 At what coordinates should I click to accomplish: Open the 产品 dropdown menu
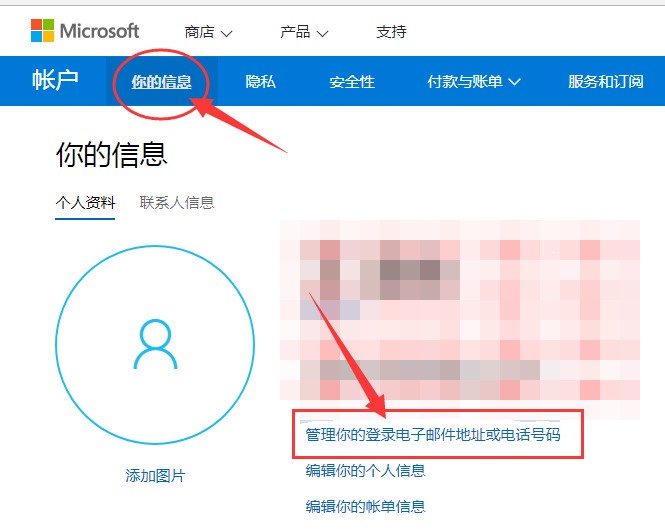pyautogui.click(x=304, y=32)
